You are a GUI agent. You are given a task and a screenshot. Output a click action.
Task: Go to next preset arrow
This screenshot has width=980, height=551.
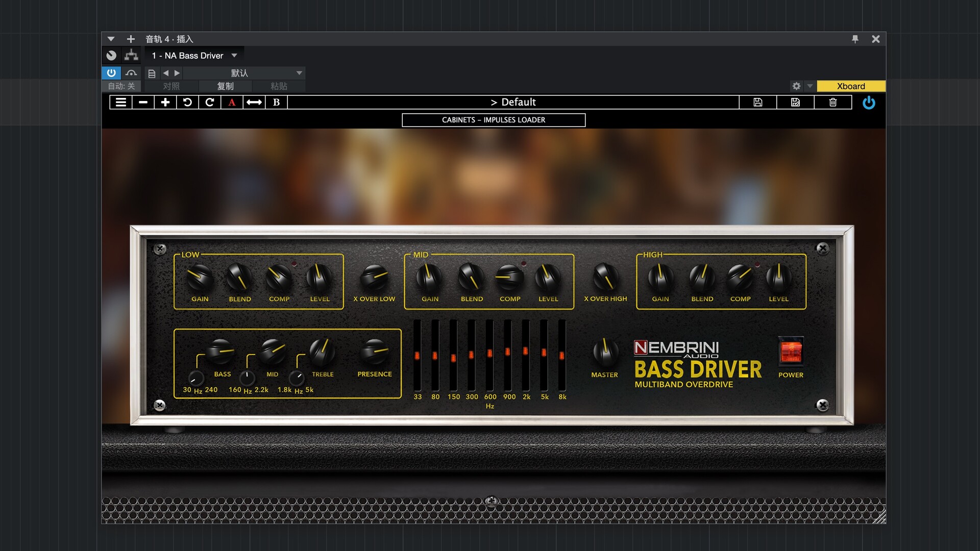(x=177, y=73)
